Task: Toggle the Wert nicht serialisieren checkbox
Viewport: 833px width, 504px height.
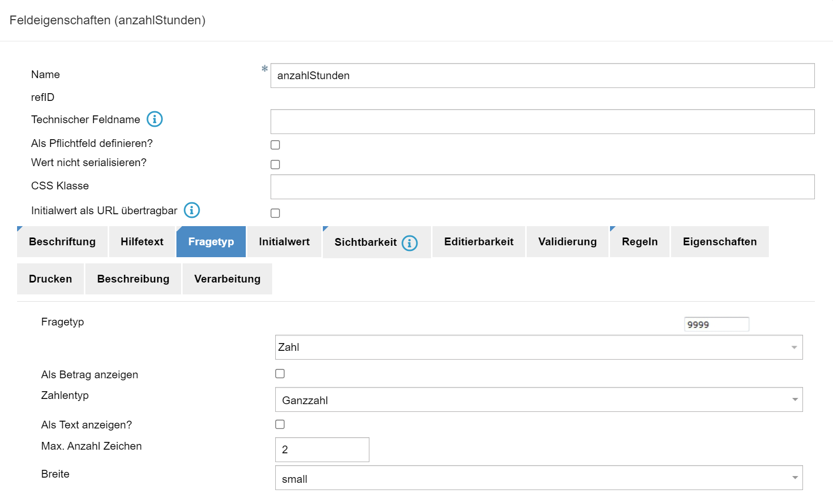Action: tap(275, 165)
